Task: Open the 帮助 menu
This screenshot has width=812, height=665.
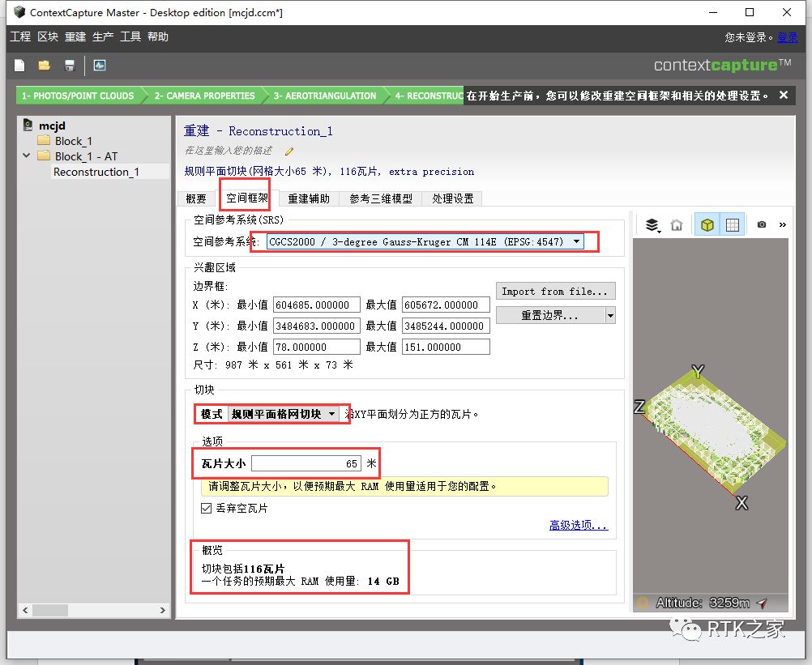Action: [x=157, y=36]
